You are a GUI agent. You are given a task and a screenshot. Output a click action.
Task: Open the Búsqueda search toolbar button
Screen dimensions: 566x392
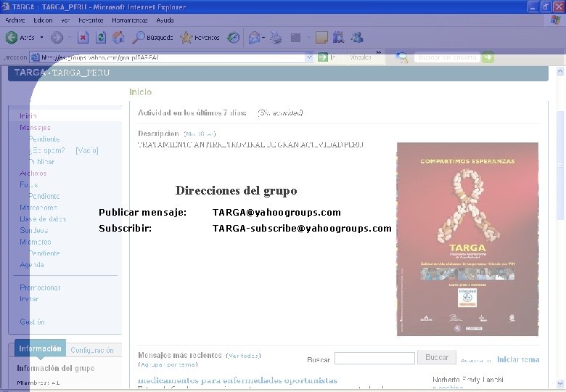(x=152, y=37)
